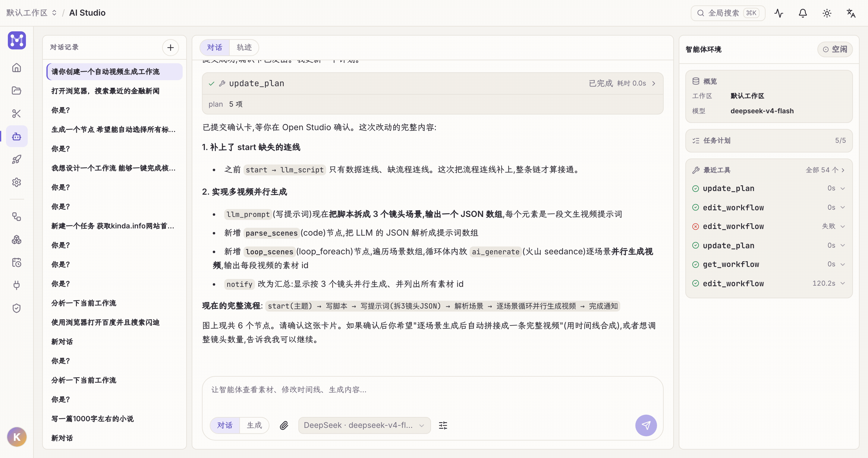
Task: Click the wrench icon beside 最近工具
Action: (x=696, y=170)
